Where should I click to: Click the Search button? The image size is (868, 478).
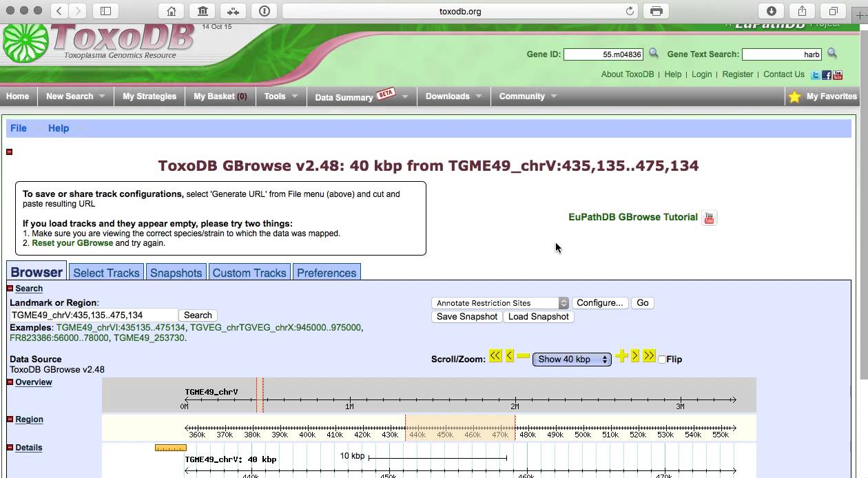click(x=198, y=315)
